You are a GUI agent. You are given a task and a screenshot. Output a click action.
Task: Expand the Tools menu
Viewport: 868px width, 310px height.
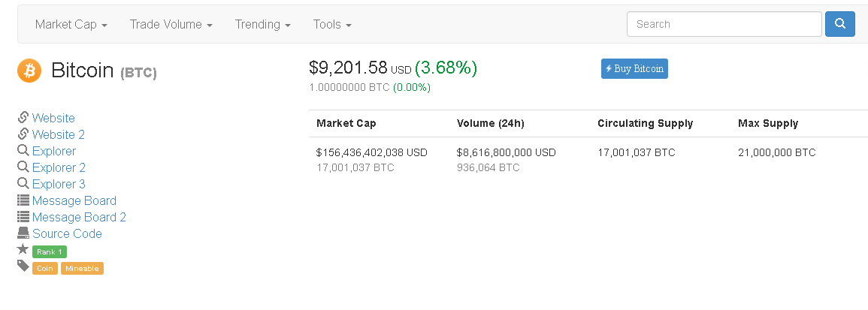click(x=332, y=25)
